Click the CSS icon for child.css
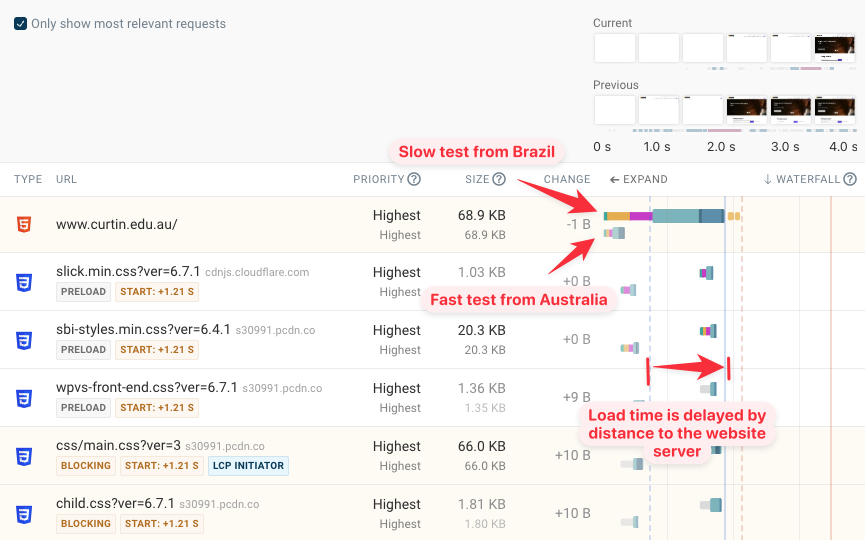The image size is (865, 540). click(24, 515)
